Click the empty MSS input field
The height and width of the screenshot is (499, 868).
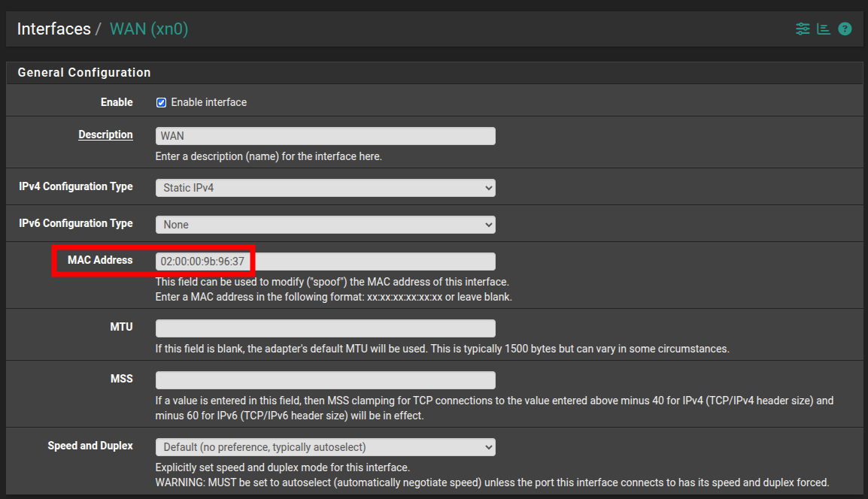tap(325, 380)
